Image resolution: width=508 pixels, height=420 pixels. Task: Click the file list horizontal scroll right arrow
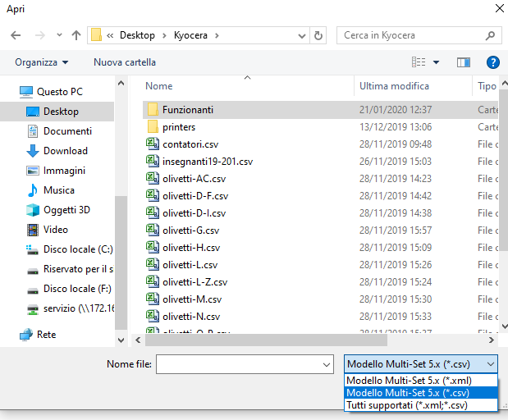click(491, 340)
